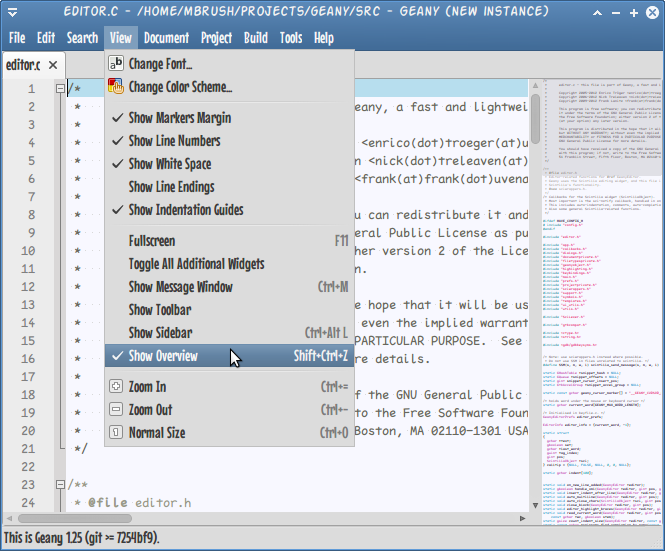The height and width of the screenshot is (551, 665).
Task: Open the Search menu
Action: point(82,38)
